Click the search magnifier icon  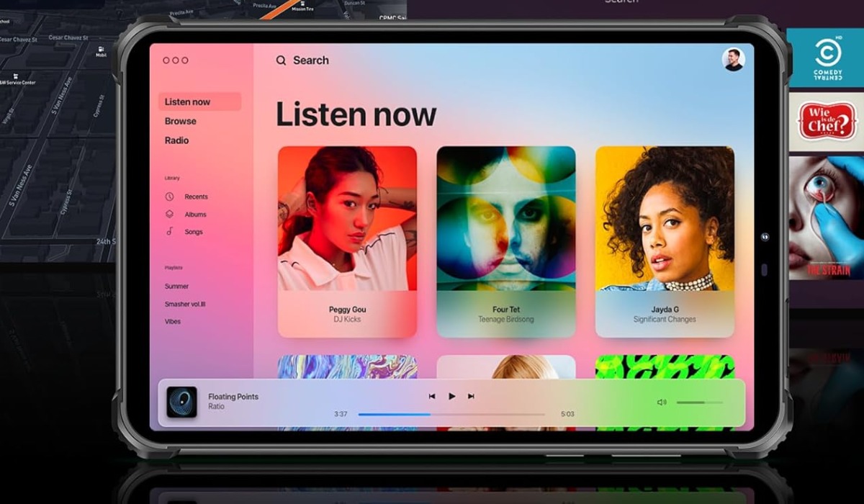coord(281,60)
